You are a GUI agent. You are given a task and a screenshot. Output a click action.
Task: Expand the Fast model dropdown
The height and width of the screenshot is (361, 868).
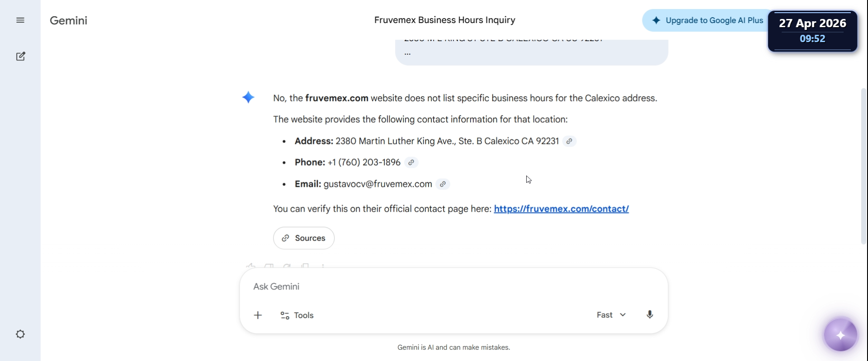611,315
